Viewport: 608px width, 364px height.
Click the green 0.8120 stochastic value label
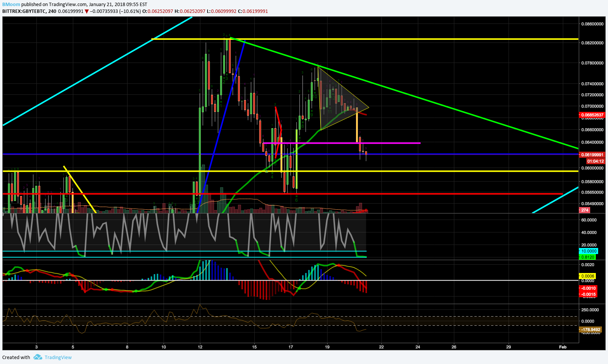click(588, 257)
